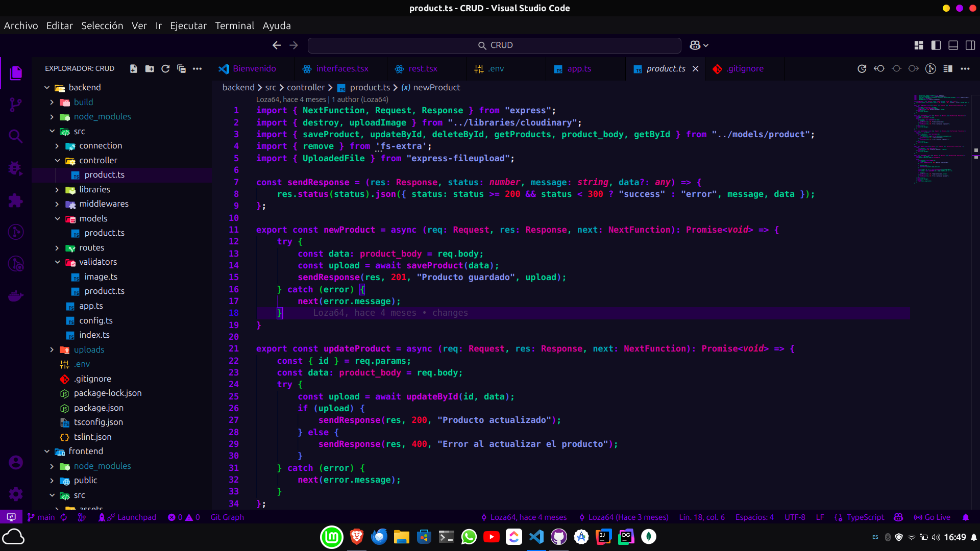The image size is (980, 551).
Task: Open config.ts file in explorer
Action: pyautogui.click(x=95, y=320)
